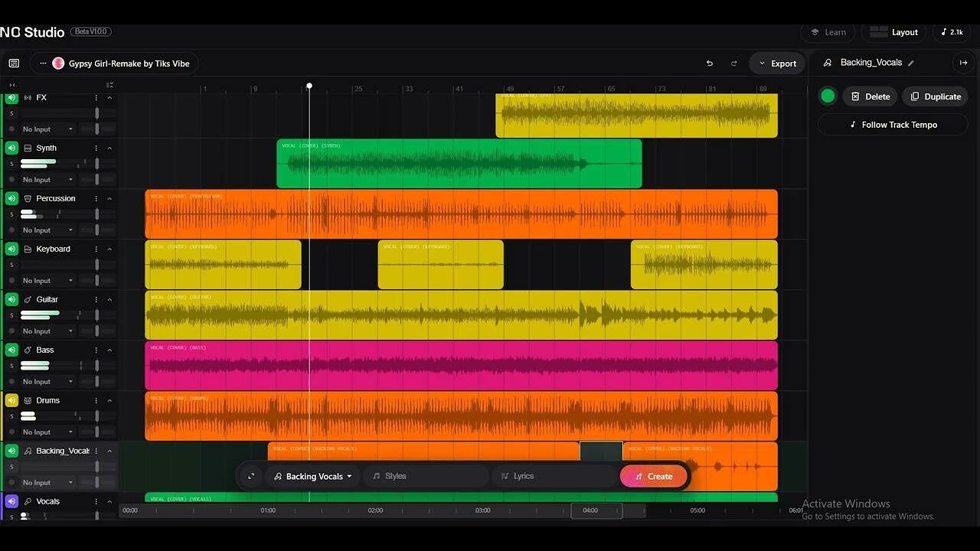The width and height of the screenshot is (980, 551).
Task: Open the Keyboard track No Input dropdown
Action: (x=47, y=281)
